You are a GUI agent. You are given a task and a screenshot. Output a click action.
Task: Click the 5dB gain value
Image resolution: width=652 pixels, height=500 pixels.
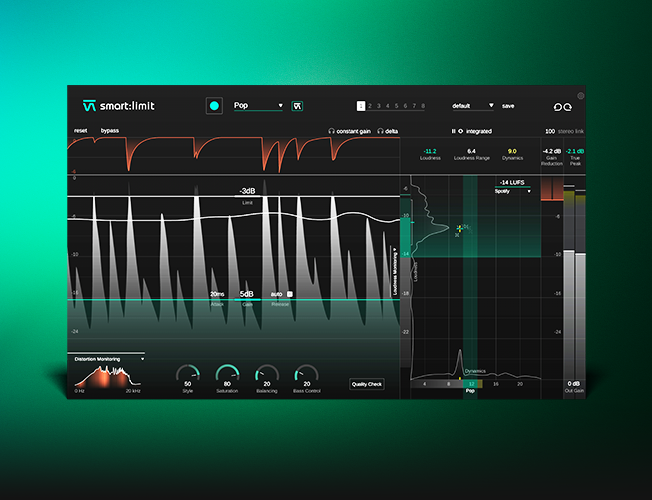[247, 294]
